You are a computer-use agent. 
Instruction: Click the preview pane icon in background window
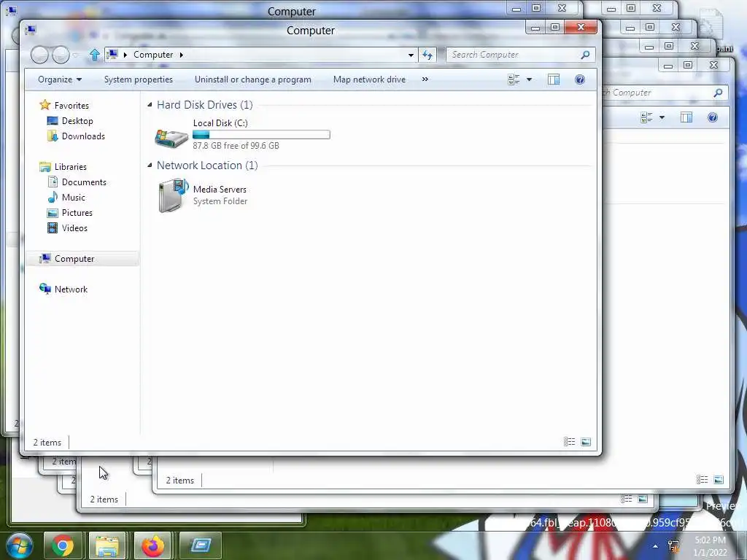coord(686,117)
